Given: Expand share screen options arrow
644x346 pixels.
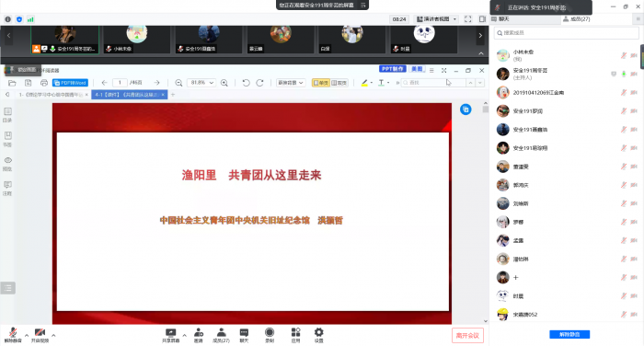Looking at the screenshot, I should click(184, 335).
